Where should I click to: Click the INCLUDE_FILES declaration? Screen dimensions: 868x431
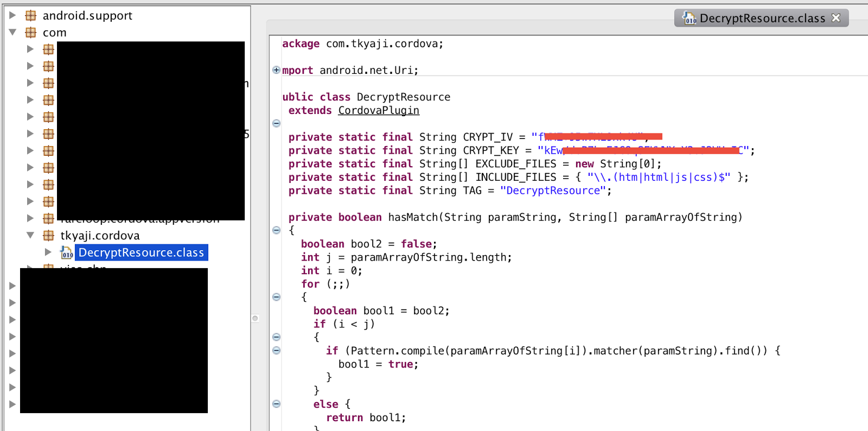pyautogui.click(x=518, y=177)
